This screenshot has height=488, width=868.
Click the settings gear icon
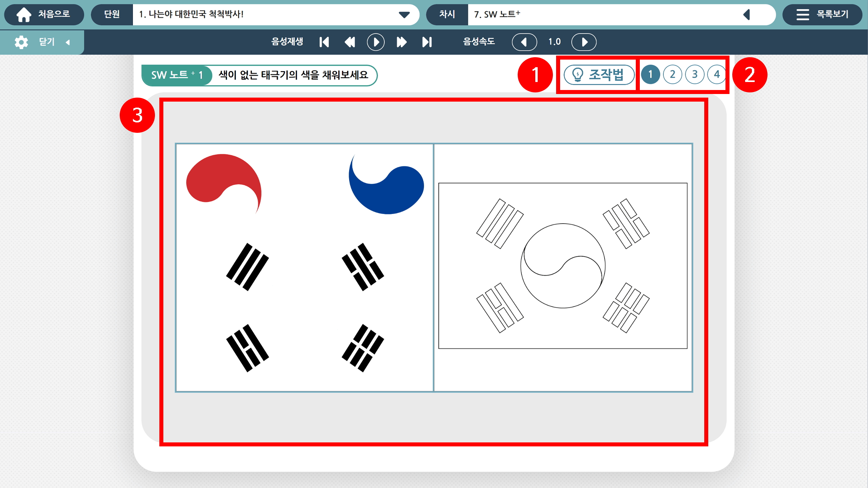pyautogui.click(x=21, y=42)
